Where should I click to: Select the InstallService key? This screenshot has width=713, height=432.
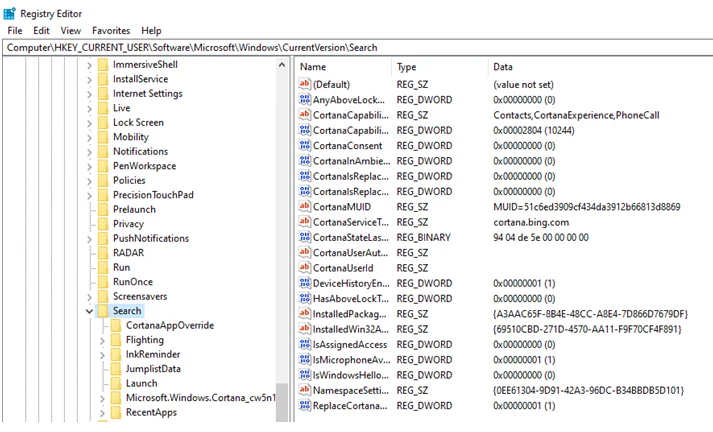point(141,79)
